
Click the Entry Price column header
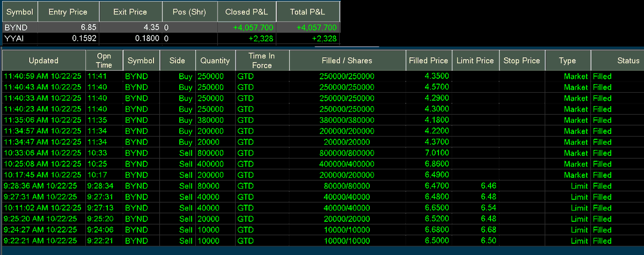click(x=68, y=11)
